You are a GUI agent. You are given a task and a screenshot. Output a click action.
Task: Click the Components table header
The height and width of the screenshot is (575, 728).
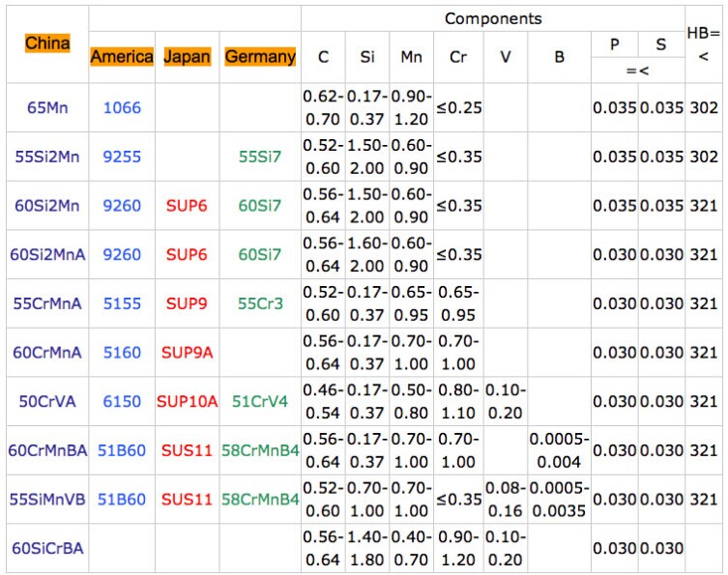pos(493,18)
